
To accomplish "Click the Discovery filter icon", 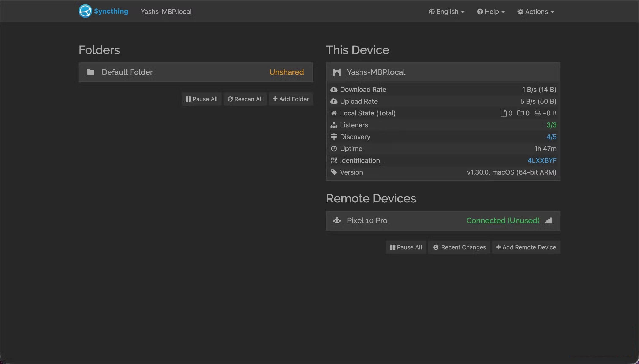I will tap(334, 137).
